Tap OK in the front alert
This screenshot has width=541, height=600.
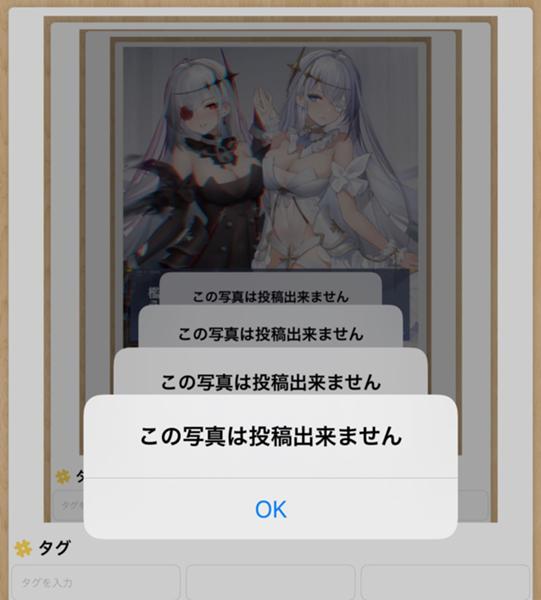(x=270, y=509)
